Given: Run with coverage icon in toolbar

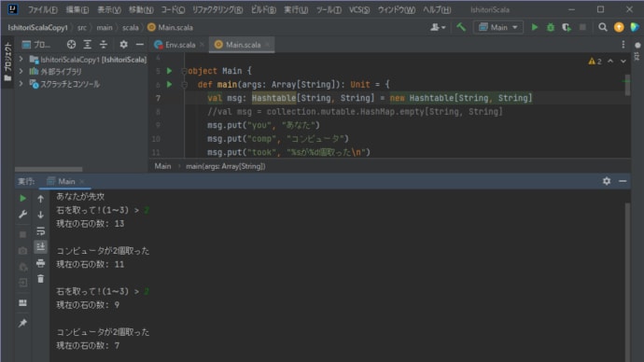Looking at the screenshot, I should [x=567, y=27].
